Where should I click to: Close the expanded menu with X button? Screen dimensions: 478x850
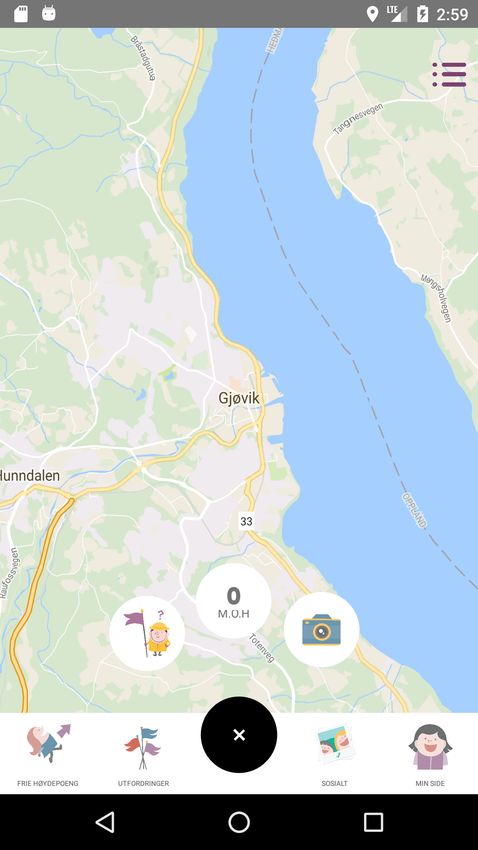pos(239,735)
